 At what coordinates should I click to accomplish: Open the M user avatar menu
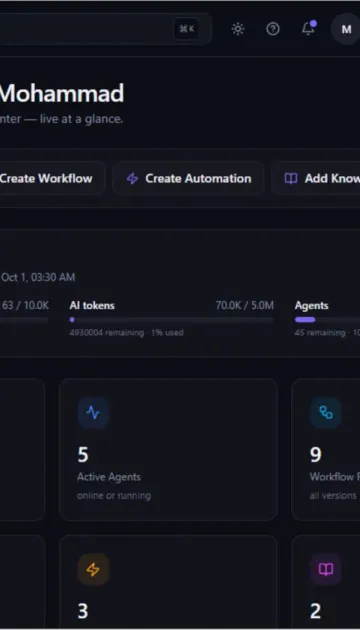(346, 29)
